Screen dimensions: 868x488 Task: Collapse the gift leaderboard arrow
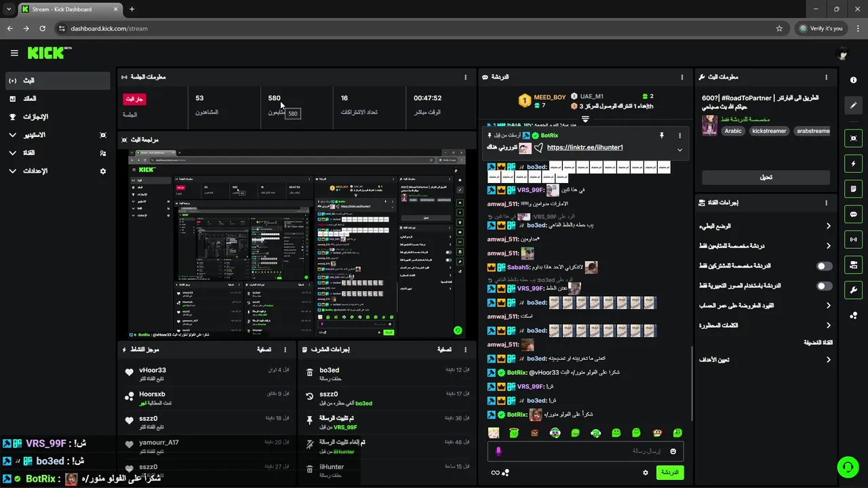585,119
